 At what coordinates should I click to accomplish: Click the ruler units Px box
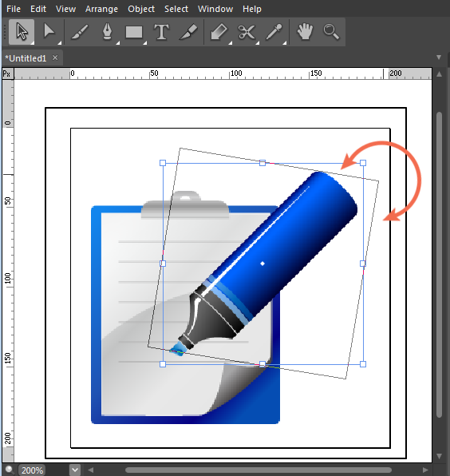tap(6, 73)
